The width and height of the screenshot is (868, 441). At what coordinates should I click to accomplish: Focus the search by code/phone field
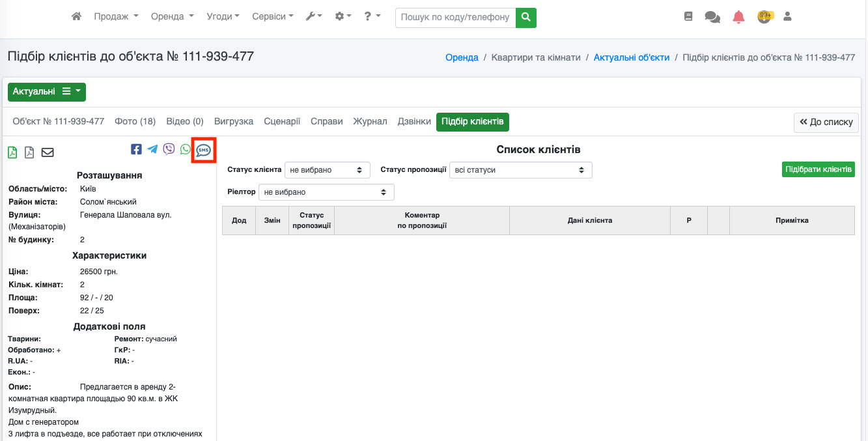(455, 17)
